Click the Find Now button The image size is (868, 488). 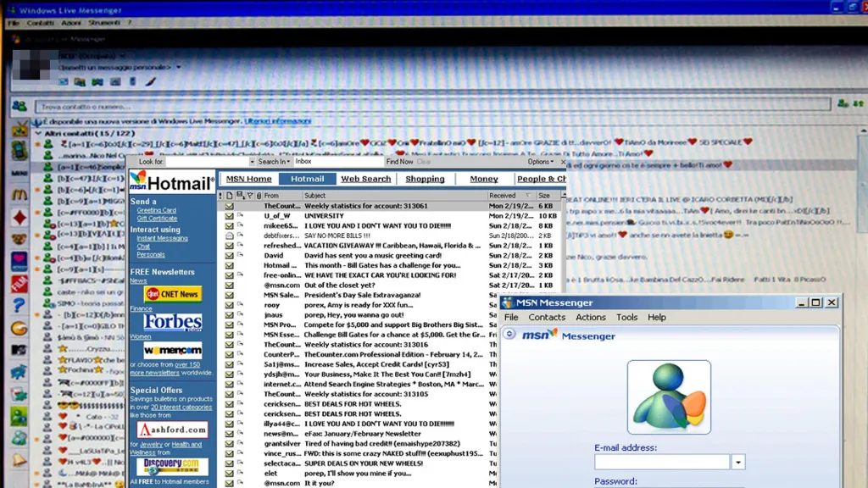point(399,161)
